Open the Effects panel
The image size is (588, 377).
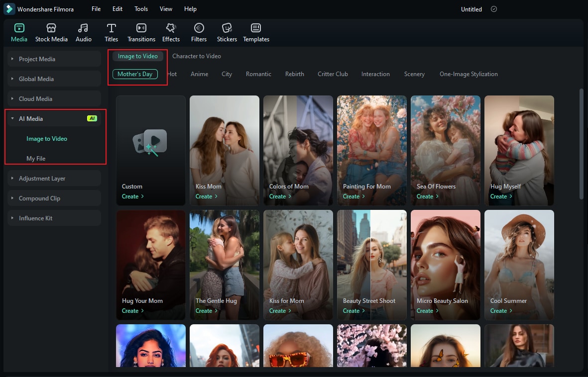point(171,33)
